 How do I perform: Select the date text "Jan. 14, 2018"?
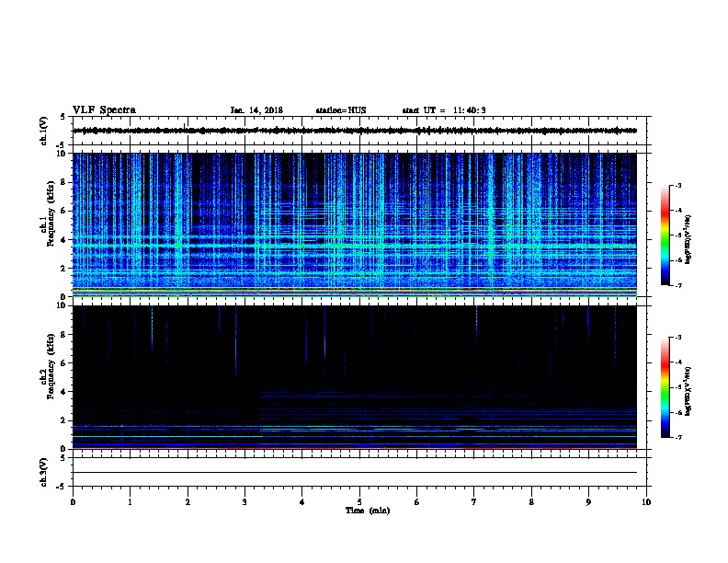pyautogui.click(x=256, y=110)
